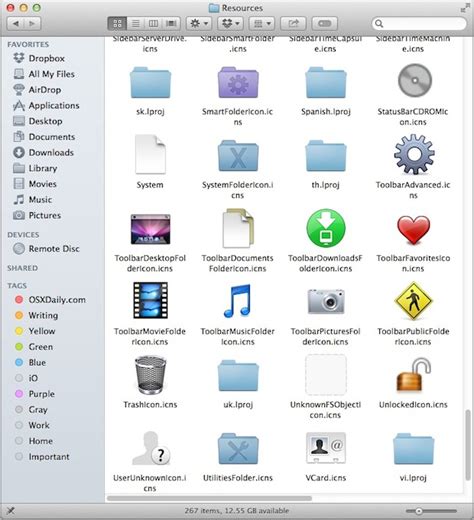The height and width of the screenshot is (520, 474).
Task: Switch to icon view mode
Action: 117,23
